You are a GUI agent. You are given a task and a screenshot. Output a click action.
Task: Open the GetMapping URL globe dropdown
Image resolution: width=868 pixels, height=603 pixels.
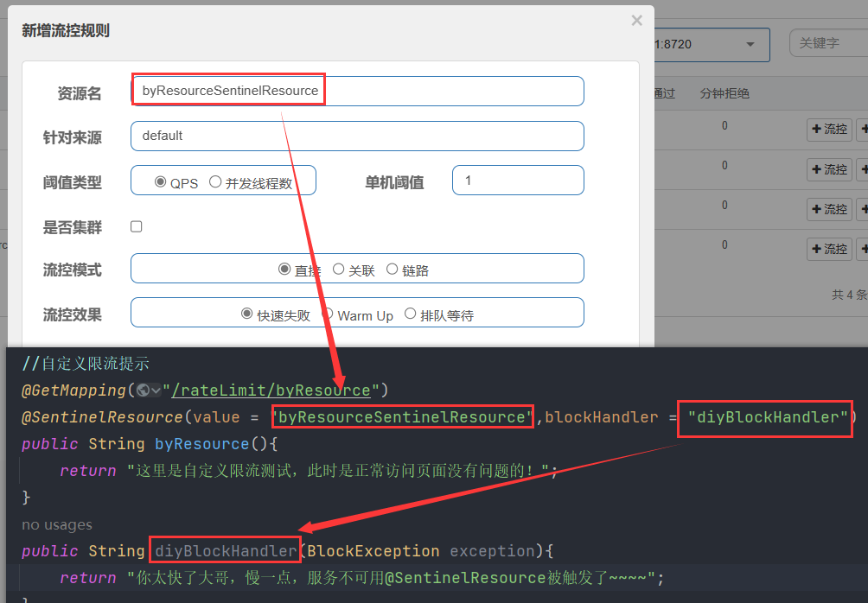click(149, 390)
